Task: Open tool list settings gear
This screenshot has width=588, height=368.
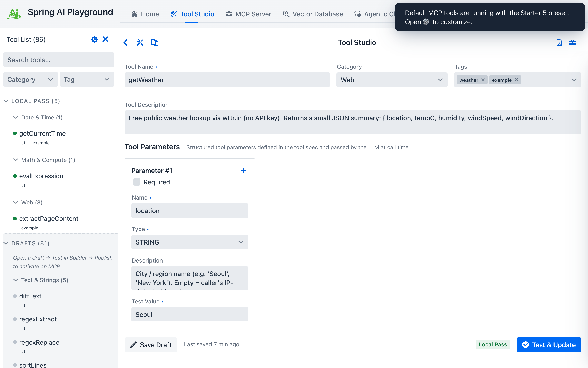Action: [95, 39]
